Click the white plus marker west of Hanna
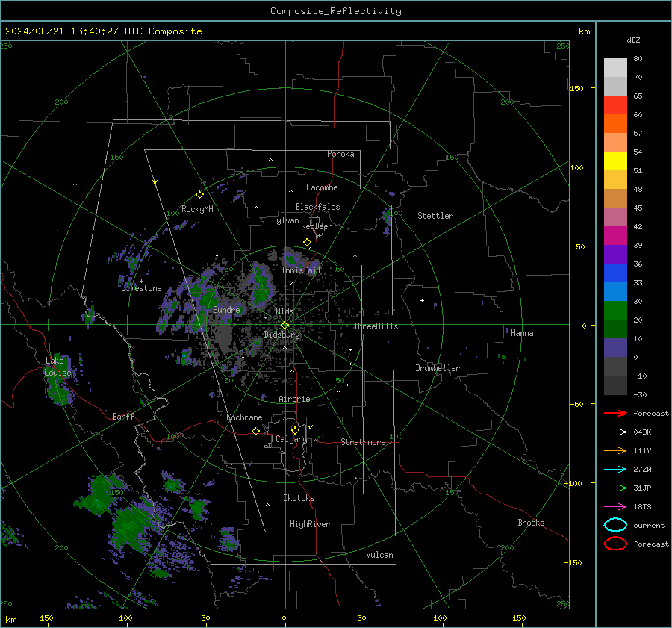Viewport: 672px width, 628px height. tap(422, 300)
